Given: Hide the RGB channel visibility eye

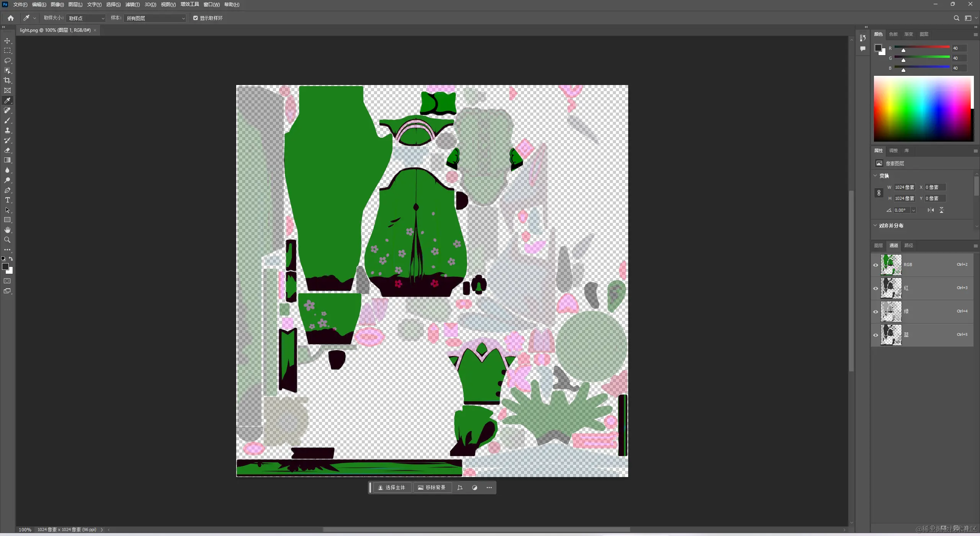Looking at the screenshot, I should 875,265.
